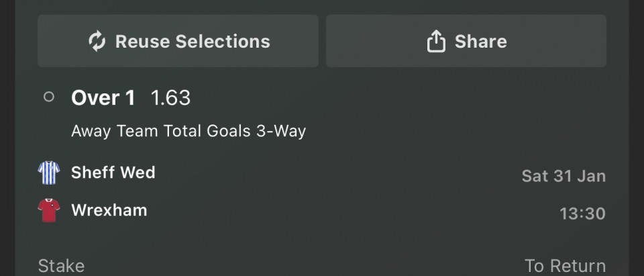
Task: Click the Sheff Wed striped jersey icon
Action: click(x=49, y=173)
